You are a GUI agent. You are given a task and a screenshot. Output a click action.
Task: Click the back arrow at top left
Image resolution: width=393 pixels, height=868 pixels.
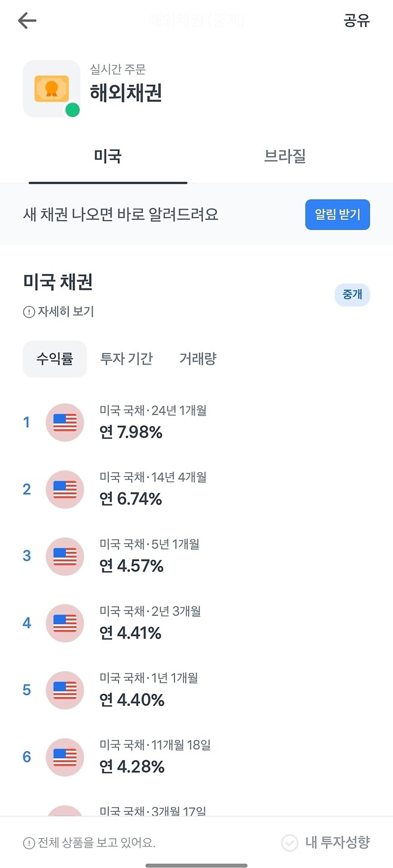[x=27, y=20]
